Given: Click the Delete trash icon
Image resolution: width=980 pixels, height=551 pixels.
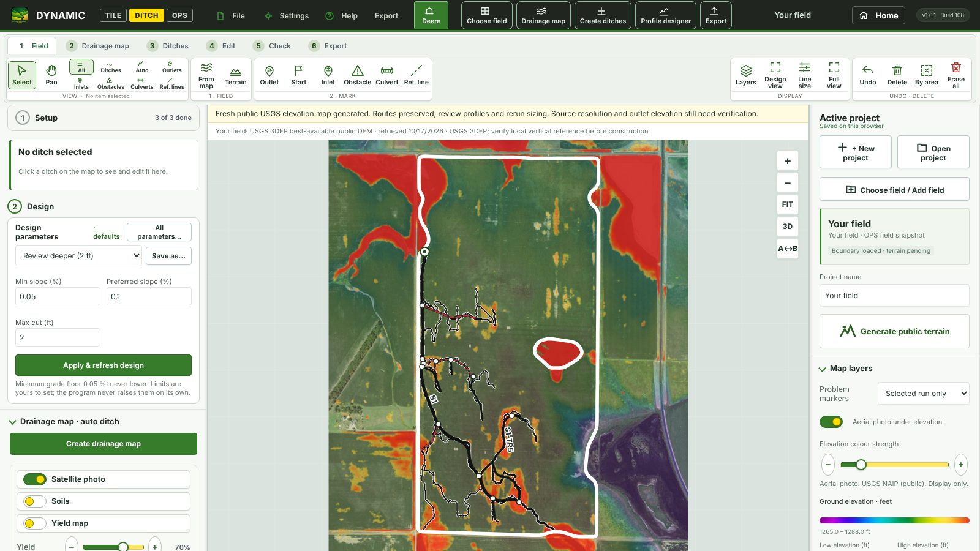Looking at the screenshot, I should [x=897, y=76].
